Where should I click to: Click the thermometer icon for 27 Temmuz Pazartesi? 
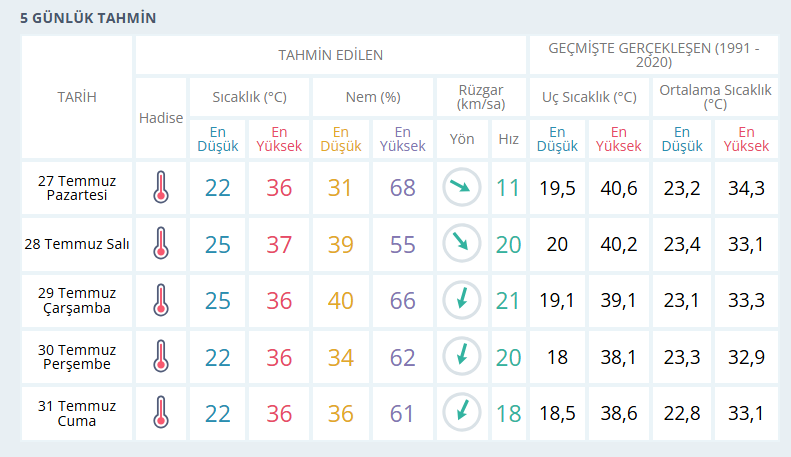click(x=161, y=187)
